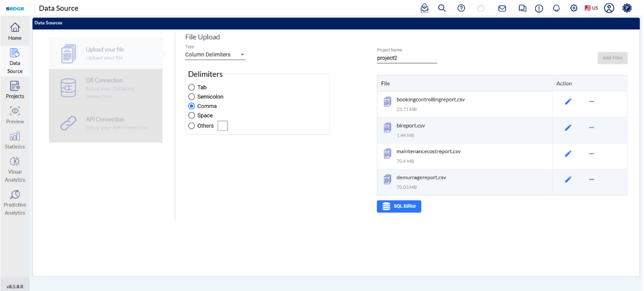Open the notifications bell
The width and height of the screenshot is (644, 291).
tap(556, 8)
